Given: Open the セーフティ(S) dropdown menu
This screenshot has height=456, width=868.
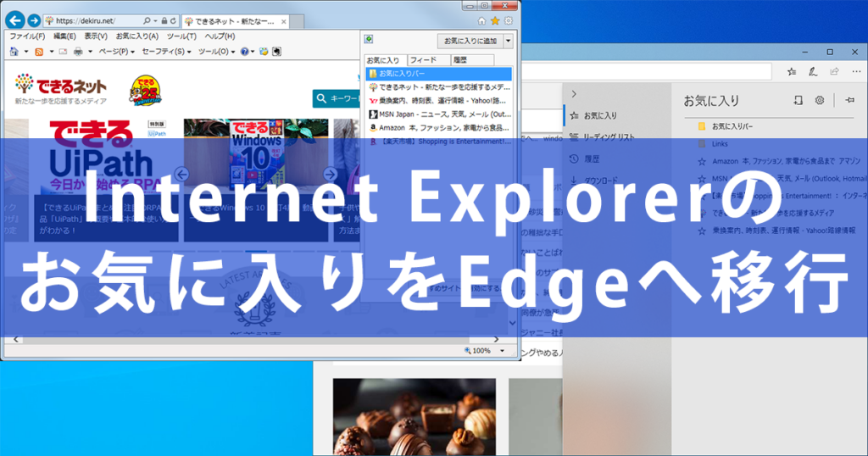Looking at the screenshot, I should (166, 52).
